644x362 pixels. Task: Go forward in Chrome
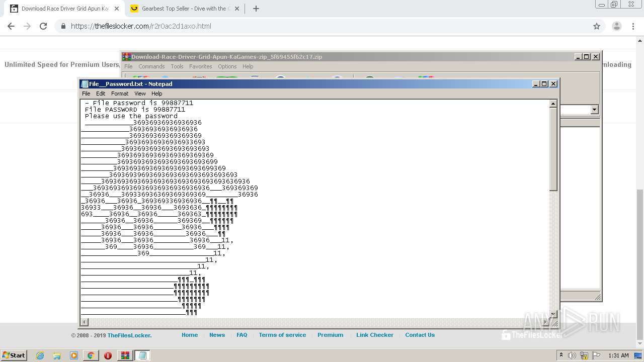pos(27,26)
